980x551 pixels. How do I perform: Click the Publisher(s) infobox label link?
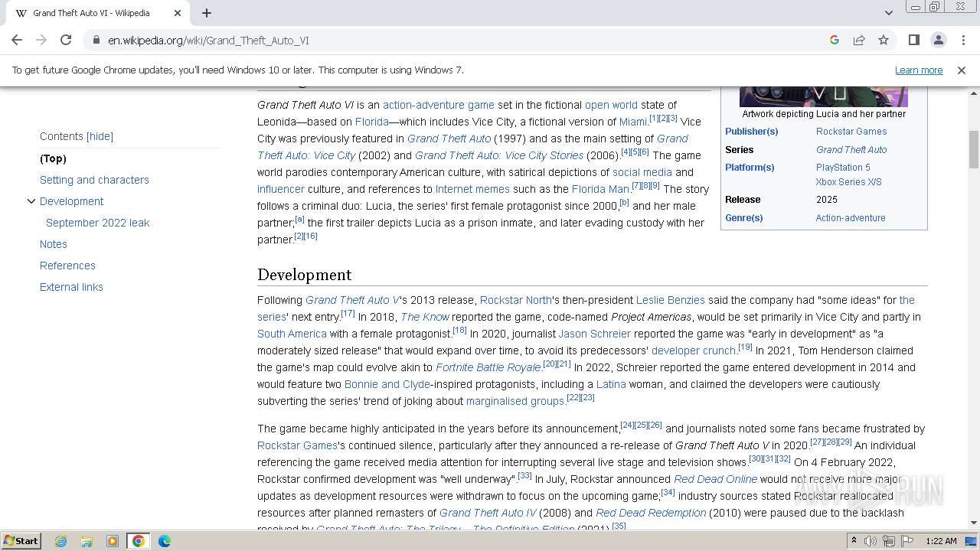click(751, 132)
